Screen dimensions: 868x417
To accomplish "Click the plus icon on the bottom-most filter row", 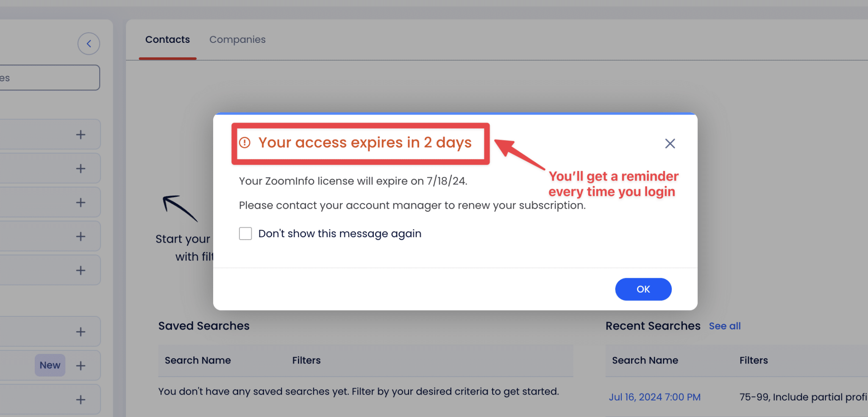I will 81,399.
